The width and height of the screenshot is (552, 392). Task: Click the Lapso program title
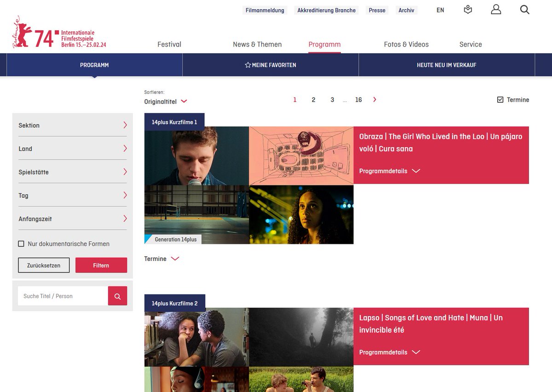tap(431, 324)
